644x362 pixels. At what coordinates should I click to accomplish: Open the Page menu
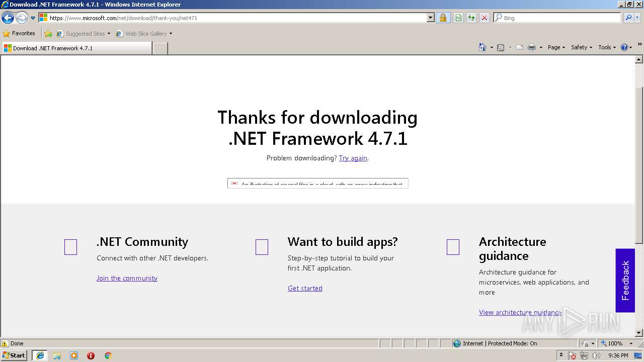[x=556, y=47]
